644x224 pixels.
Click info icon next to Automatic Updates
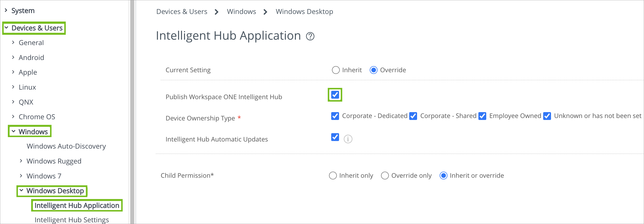[348, 139]
